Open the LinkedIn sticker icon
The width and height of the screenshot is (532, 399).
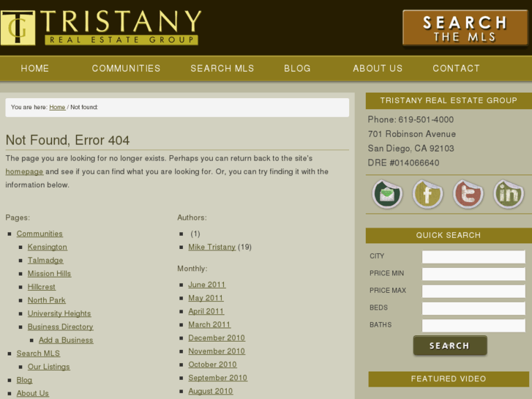[x=509, y=194]
